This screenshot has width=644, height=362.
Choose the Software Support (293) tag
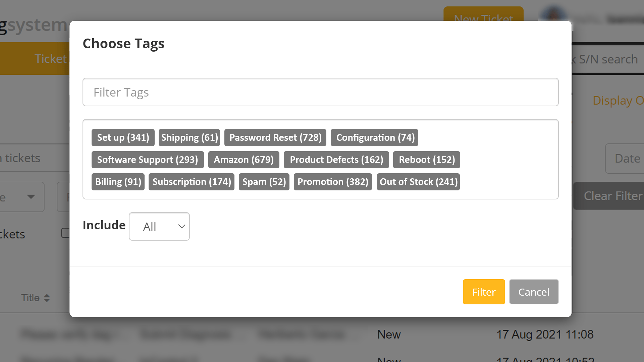tap(147, 160)
